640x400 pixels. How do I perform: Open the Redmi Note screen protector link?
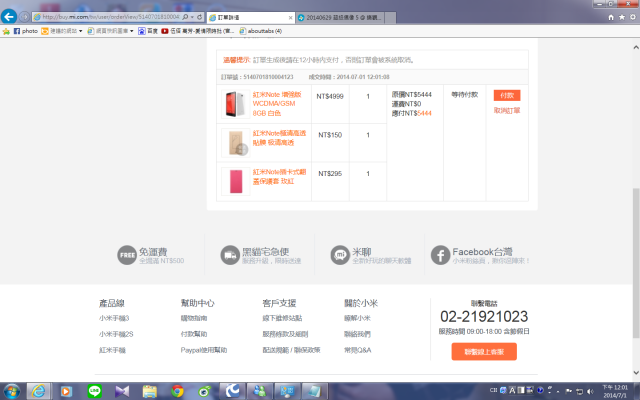click(279, 138)
